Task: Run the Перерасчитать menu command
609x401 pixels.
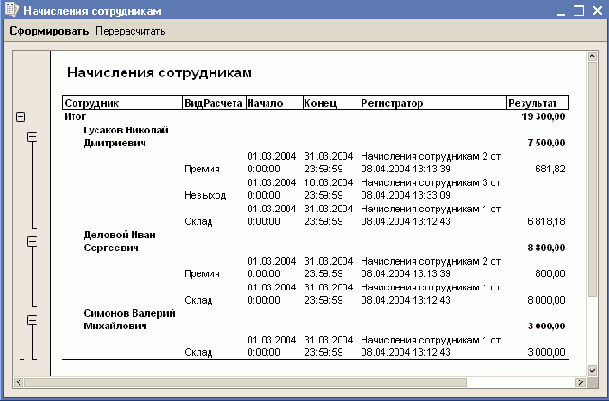Action: pos(130,31)
